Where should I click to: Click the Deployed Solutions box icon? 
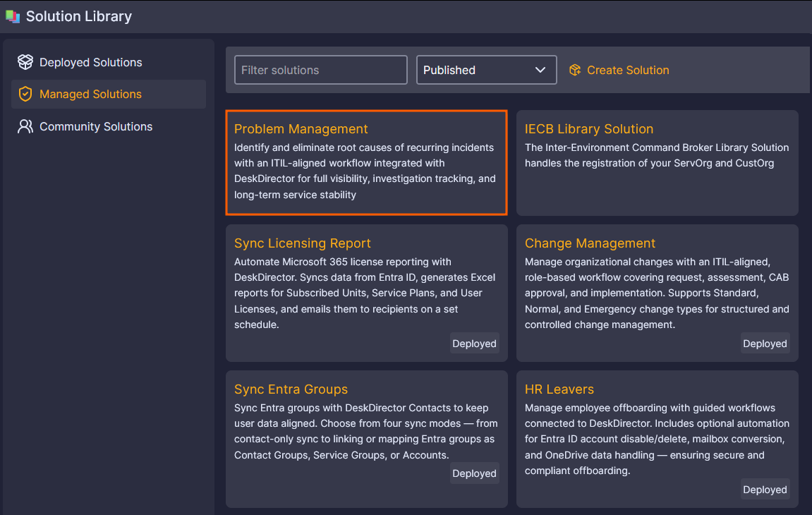click(25, 62)
